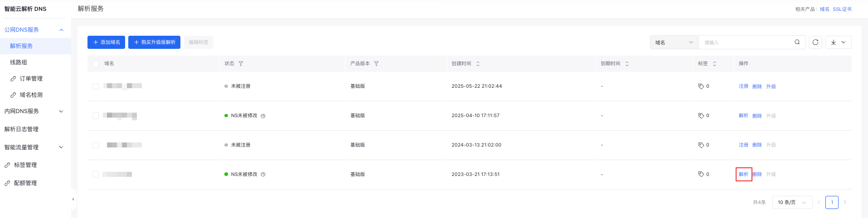Click the tag icon in 2025-05-22 row
This screenshot has height=218, width=868.
tap(701, 86)
